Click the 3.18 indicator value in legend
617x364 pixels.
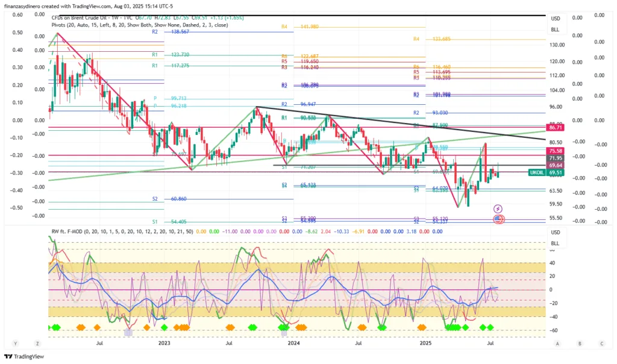click(x=411, y=231)
